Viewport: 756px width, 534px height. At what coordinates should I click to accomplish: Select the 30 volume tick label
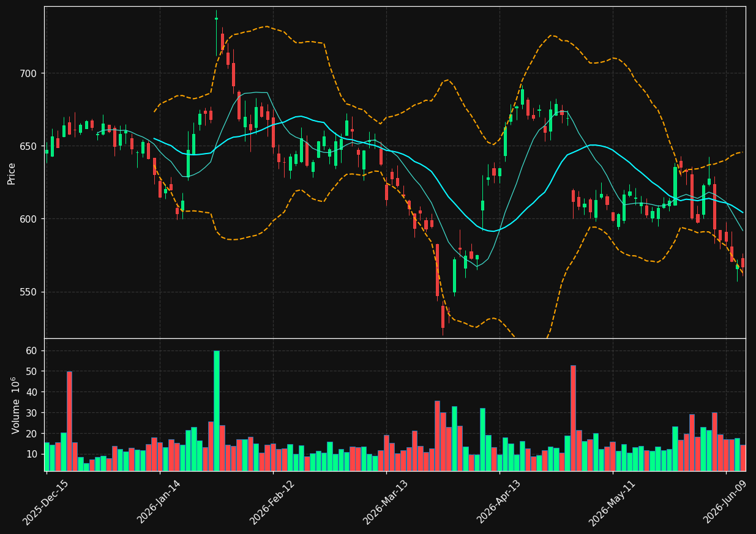32,413
